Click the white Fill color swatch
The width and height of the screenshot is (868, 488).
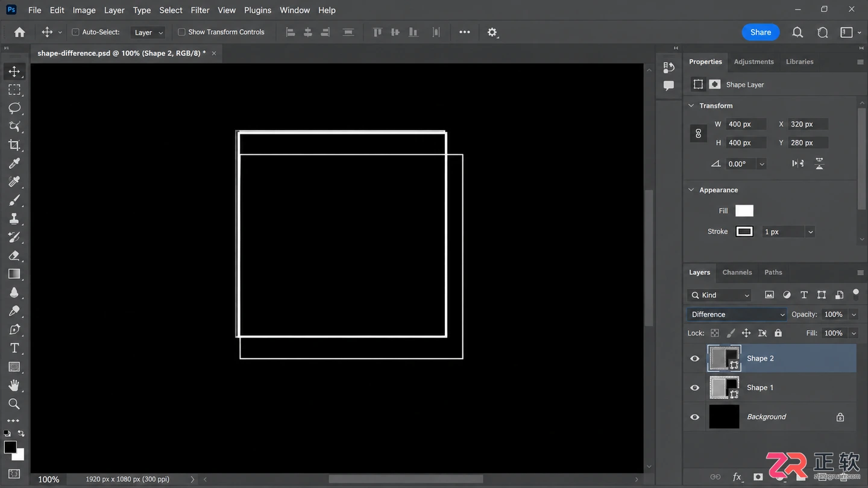click(x=744, y=211)
